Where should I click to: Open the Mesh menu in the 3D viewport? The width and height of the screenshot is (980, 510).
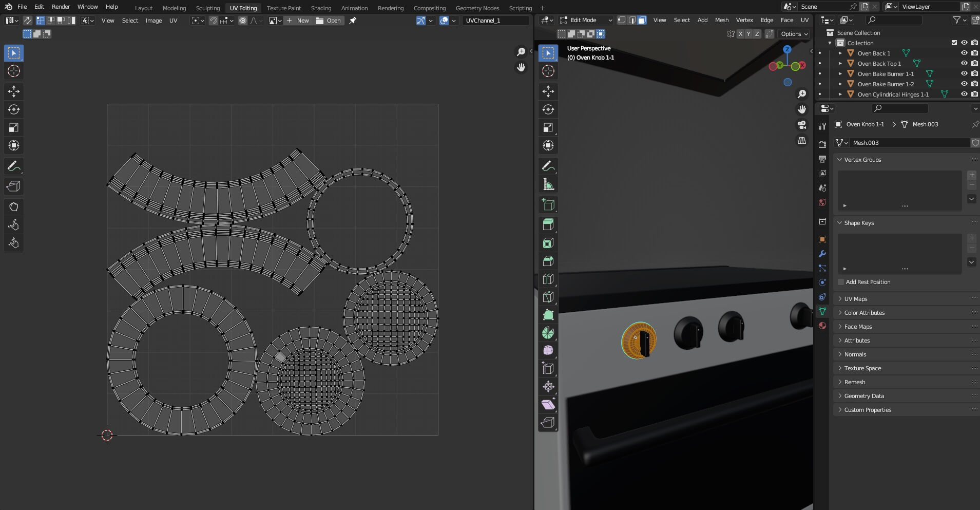point(722,20)
